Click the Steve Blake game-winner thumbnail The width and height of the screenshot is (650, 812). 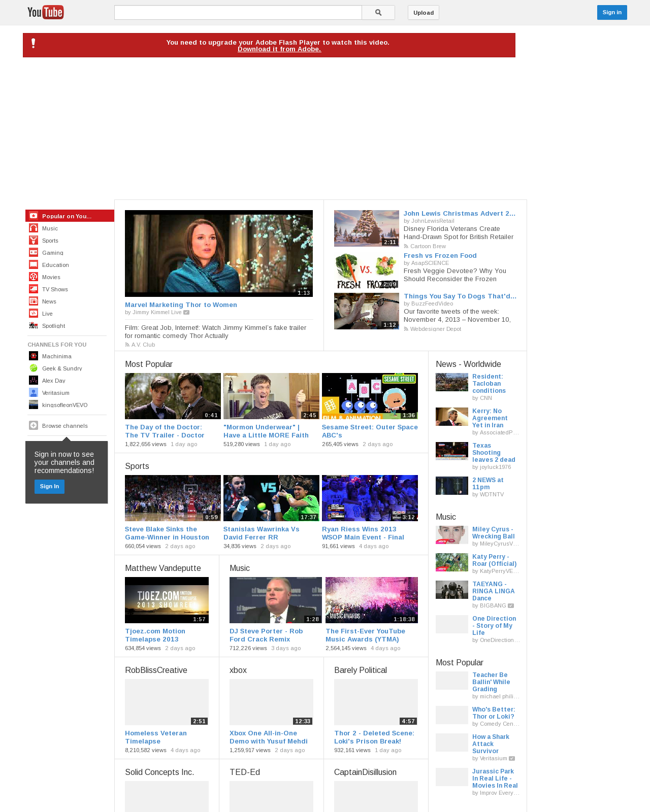pos(173,498)
